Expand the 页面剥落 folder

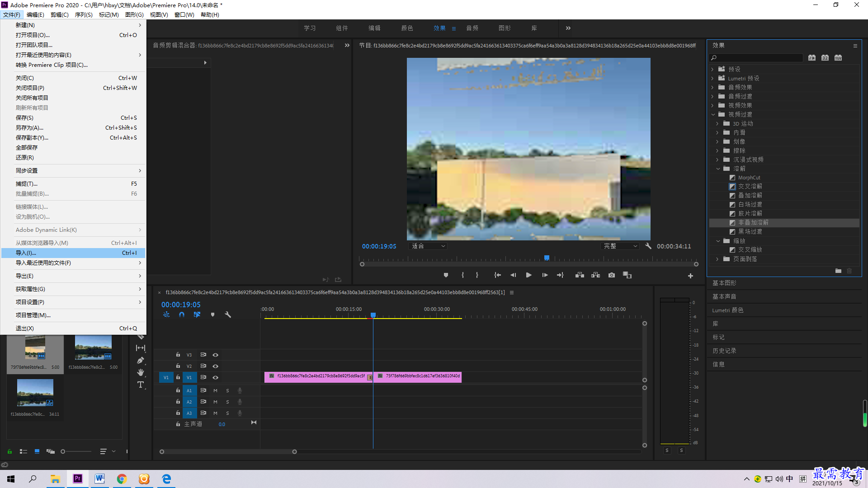click(x=718, y=259)
